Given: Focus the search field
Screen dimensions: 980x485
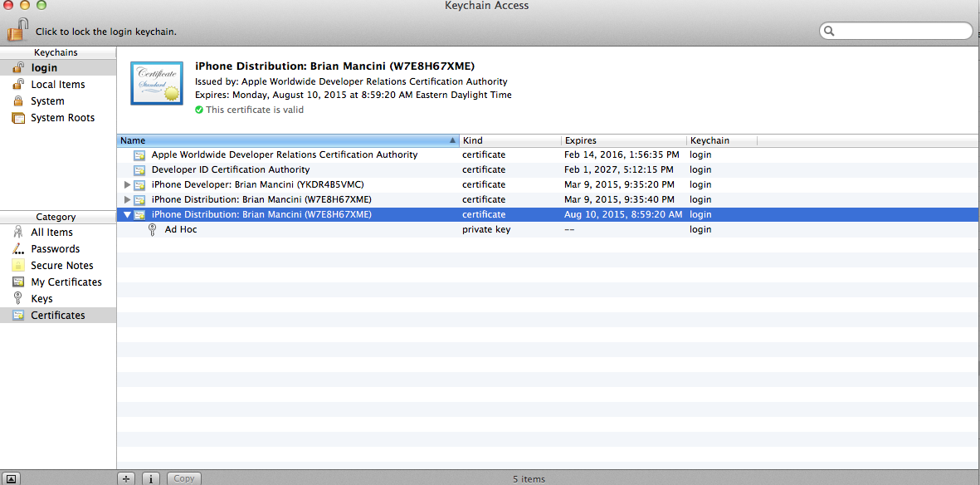Looking at the screenshot, I should pyautogui.click(x=896, y=31).
